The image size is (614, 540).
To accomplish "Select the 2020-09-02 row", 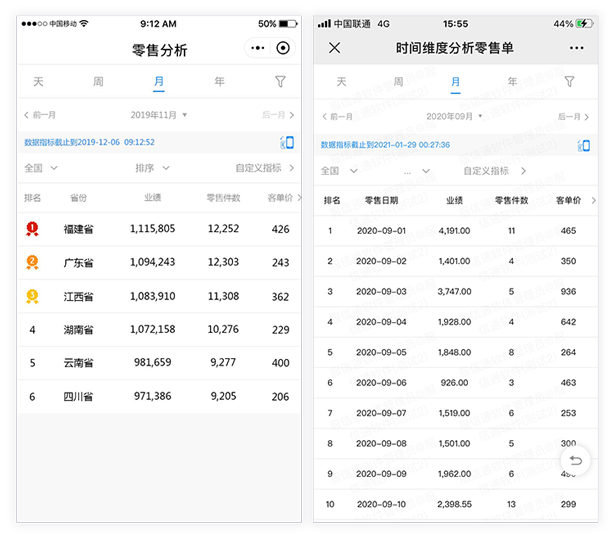I will tap(456, 261).
